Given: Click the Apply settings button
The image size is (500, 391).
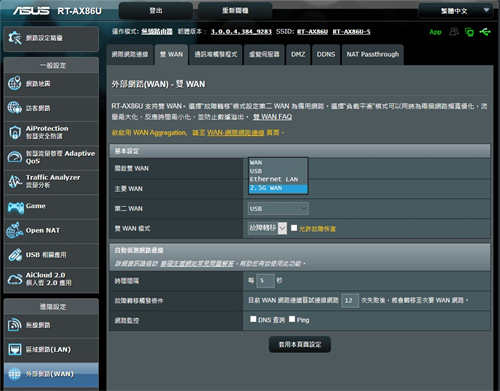Looking at the screenshot, I should (x=300, y=345).
